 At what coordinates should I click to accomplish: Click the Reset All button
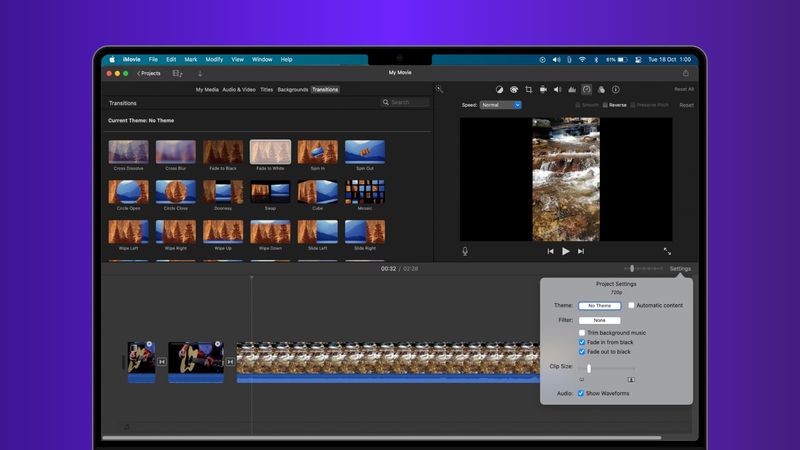[684, 89]
